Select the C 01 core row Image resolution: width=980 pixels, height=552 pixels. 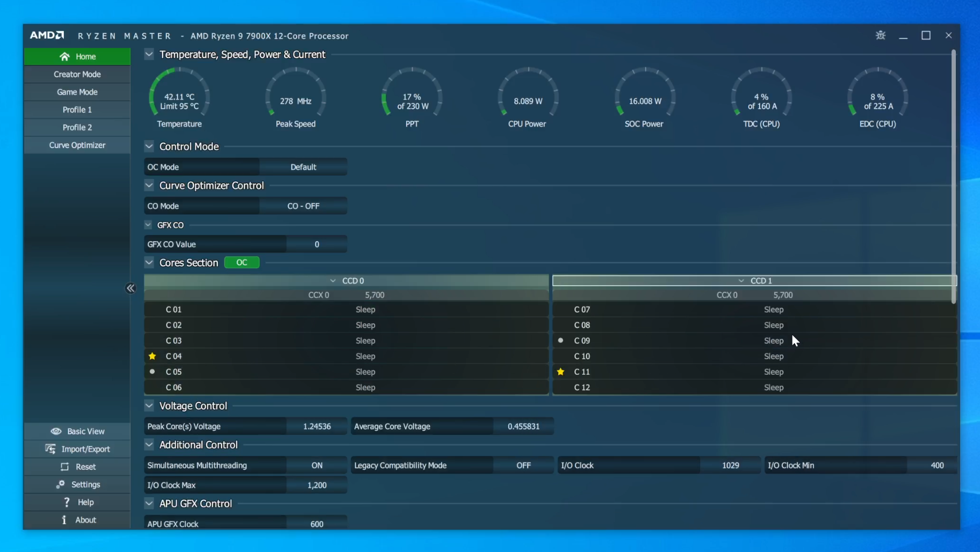(x=347, y=309)
